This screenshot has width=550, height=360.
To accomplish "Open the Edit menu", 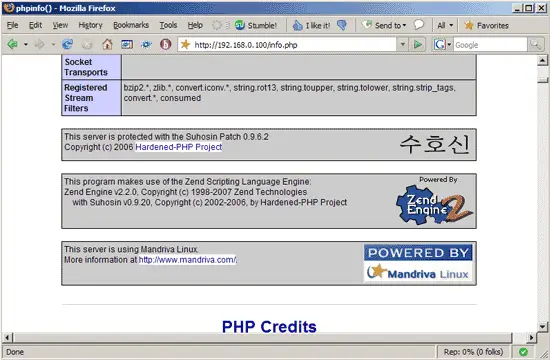I will click(35, 25).
